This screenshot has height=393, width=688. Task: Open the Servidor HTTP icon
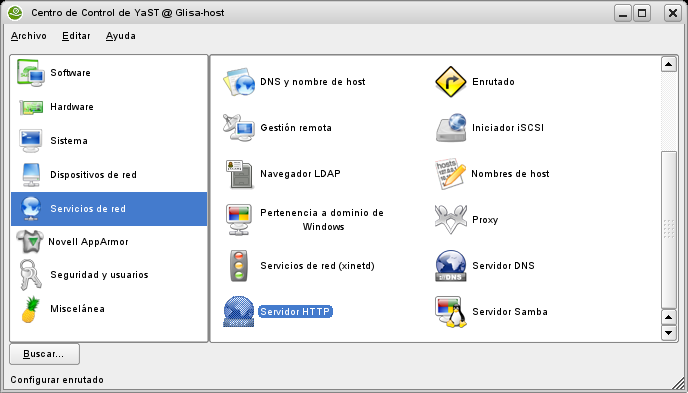[x=239, y=312]
